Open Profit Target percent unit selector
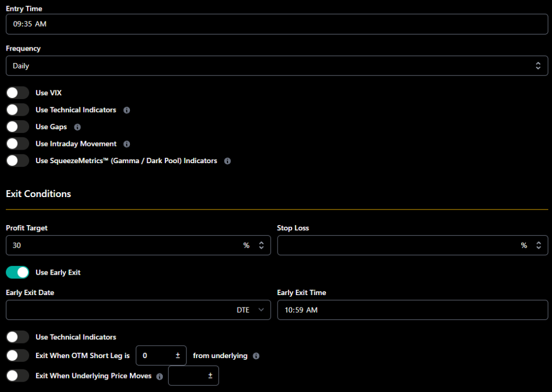 (253, 246)
